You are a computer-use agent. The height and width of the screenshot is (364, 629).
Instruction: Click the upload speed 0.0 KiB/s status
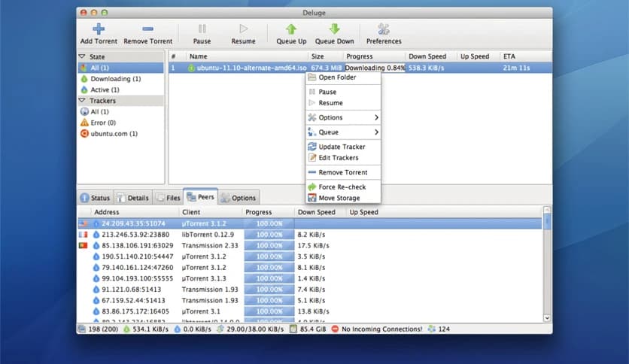point(193,329)
